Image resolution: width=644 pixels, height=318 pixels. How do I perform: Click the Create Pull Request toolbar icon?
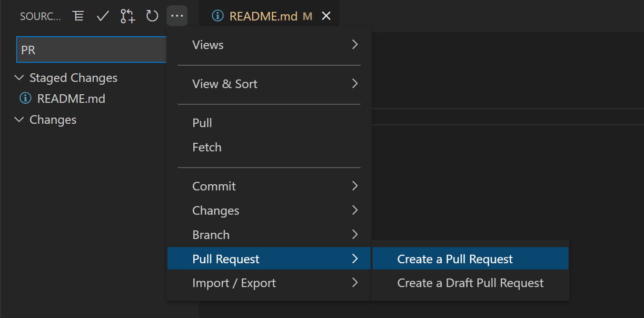click(x=127, y=15)
